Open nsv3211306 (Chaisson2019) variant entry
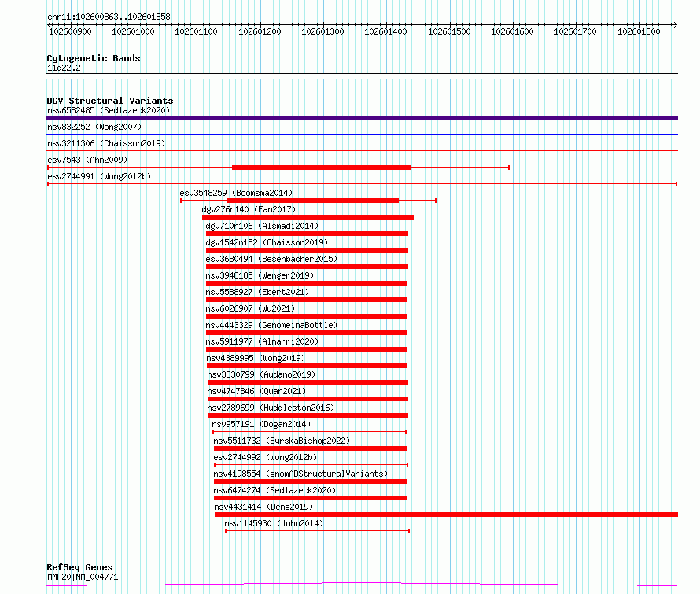 [x=106, y=143]
